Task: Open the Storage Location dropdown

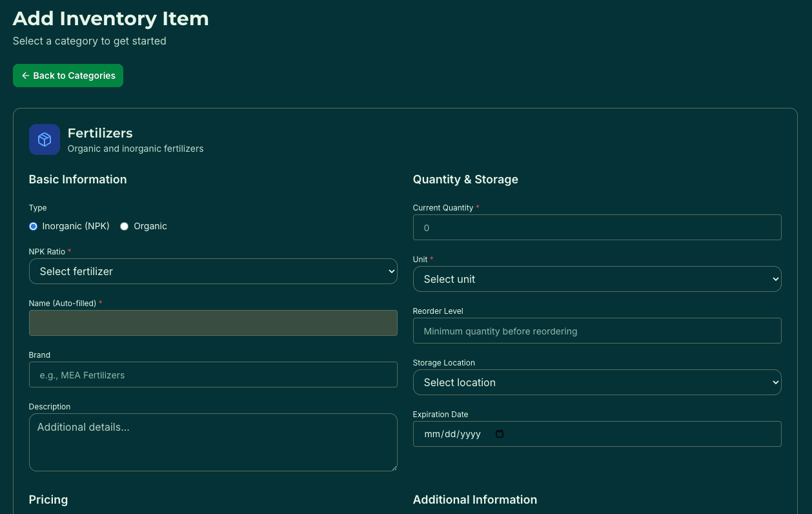Action: (x=596, y=382)
